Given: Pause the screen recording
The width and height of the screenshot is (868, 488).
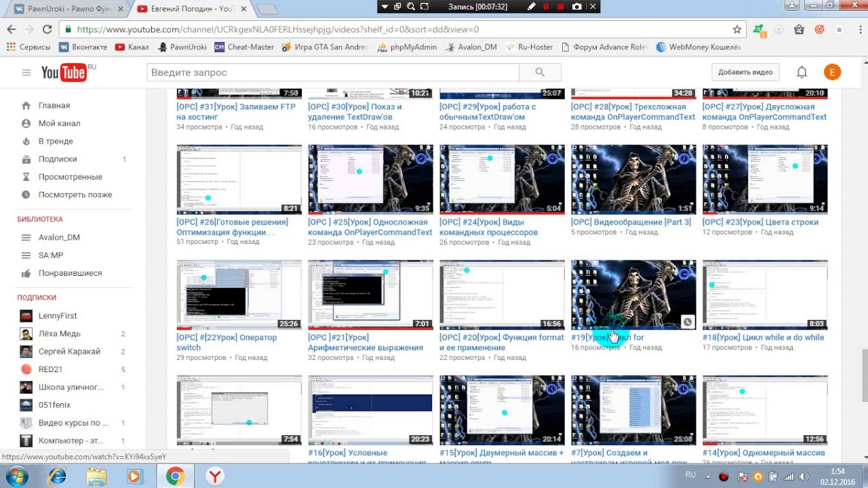Looking at the screenshot, I should pos(546,6).
